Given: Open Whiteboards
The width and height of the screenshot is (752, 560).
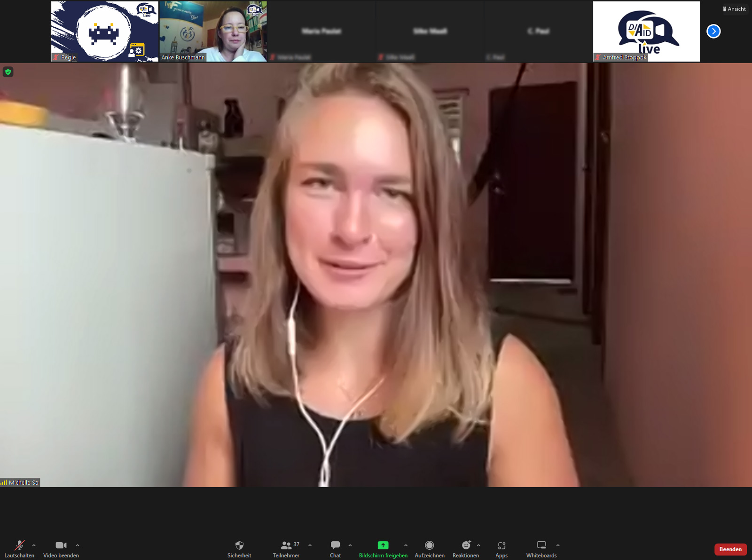Looking at the screenshot, I should pyautogui.click(x=541, y=545).
